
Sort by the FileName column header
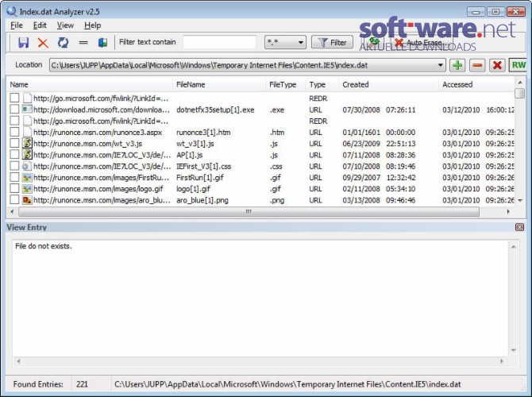219,84
